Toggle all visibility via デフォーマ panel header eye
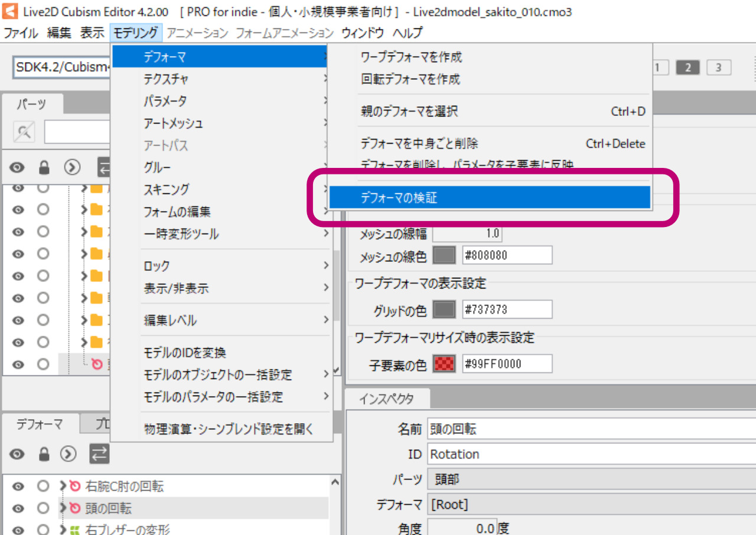This screenshot has height=535, width=756. (x=18, y=454)
